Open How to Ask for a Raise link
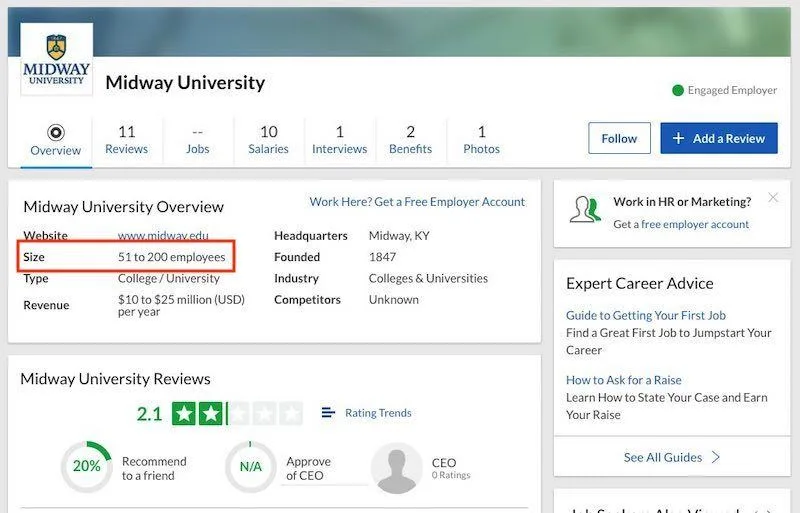The image size is (800, 513). [623, 380]
